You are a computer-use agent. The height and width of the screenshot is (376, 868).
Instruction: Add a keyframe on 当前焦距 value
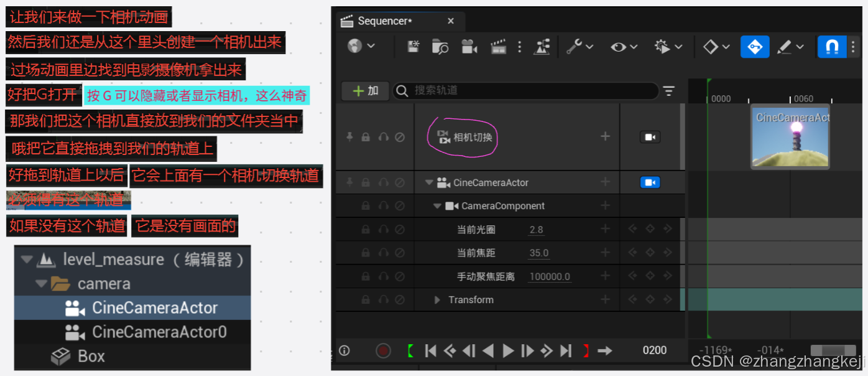pyautogui.click(x=650, y=252)
